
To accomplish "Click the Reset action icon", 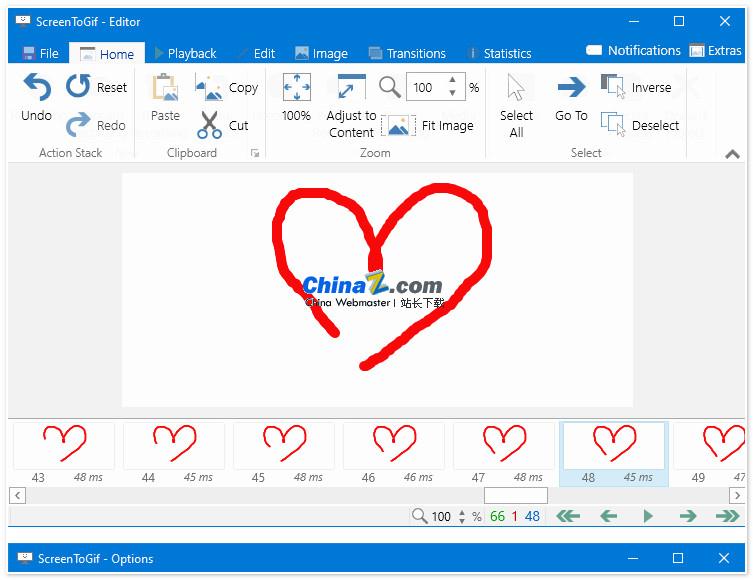I will (78, 86).
